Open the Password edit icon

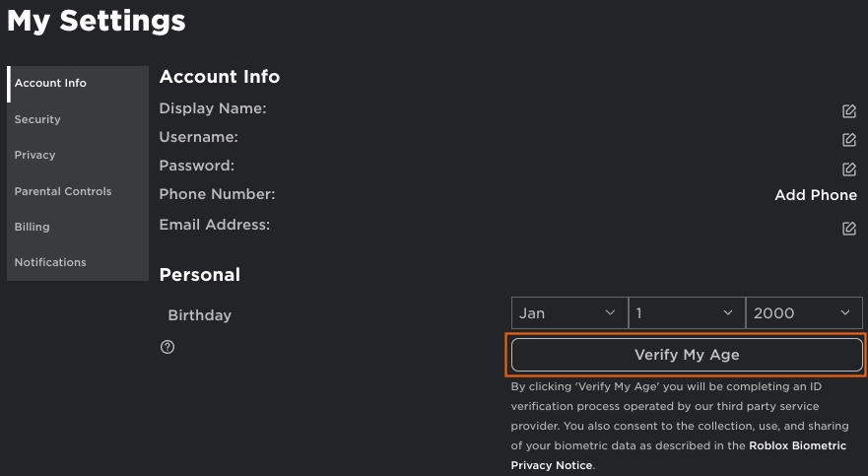point(848,170)
